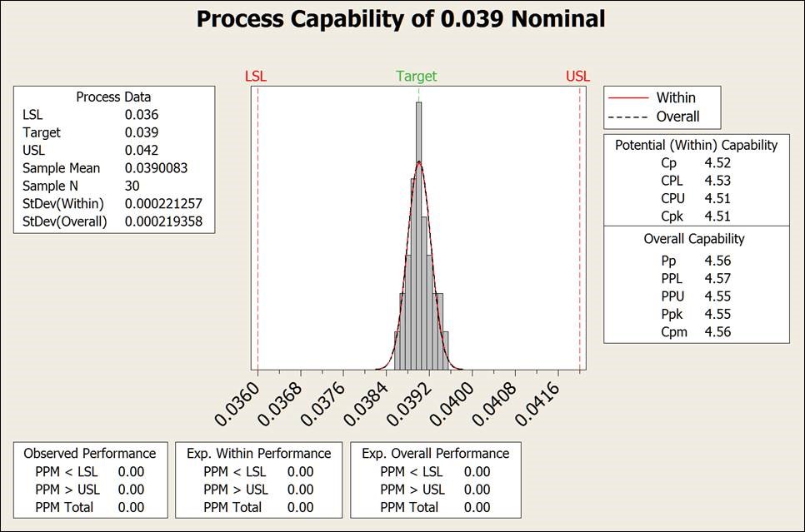Select PPM > USL under Exp. Overall Performance
Image resolution: width=805 pixels, height=532 pixels.
point(412,490)
